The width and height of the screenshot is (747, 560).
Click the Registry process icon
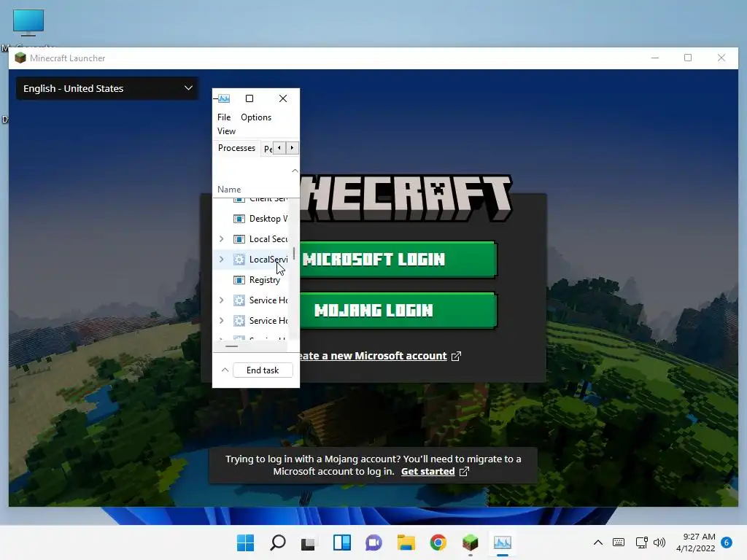pyautogui.click(x=239, y=280)
